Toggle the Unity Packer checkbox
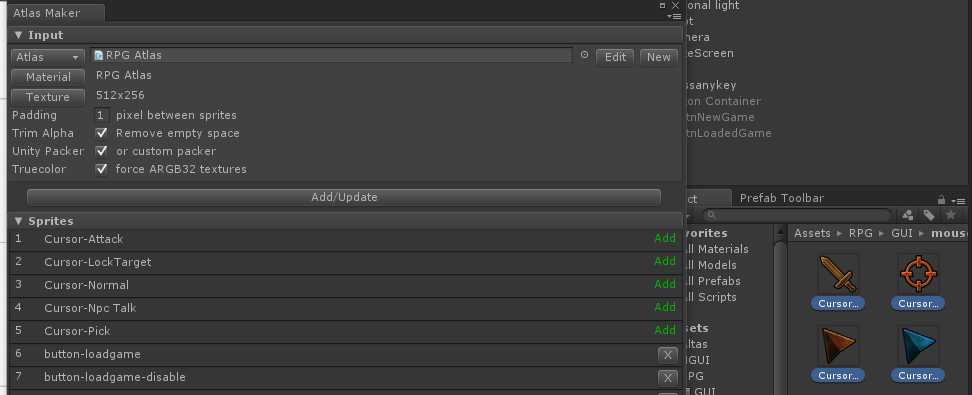Image resolution: width=972 pixels, height=395 pixels. point(102,151)
